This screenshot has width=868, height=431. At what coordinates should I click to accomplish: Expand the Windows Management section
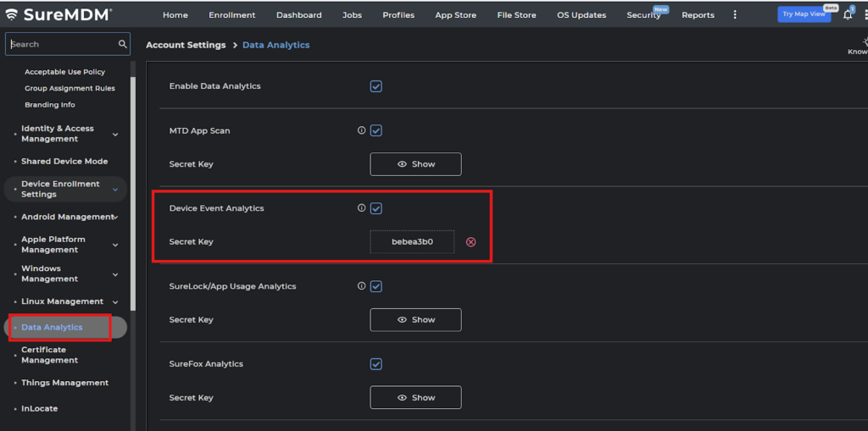(115, 274)
